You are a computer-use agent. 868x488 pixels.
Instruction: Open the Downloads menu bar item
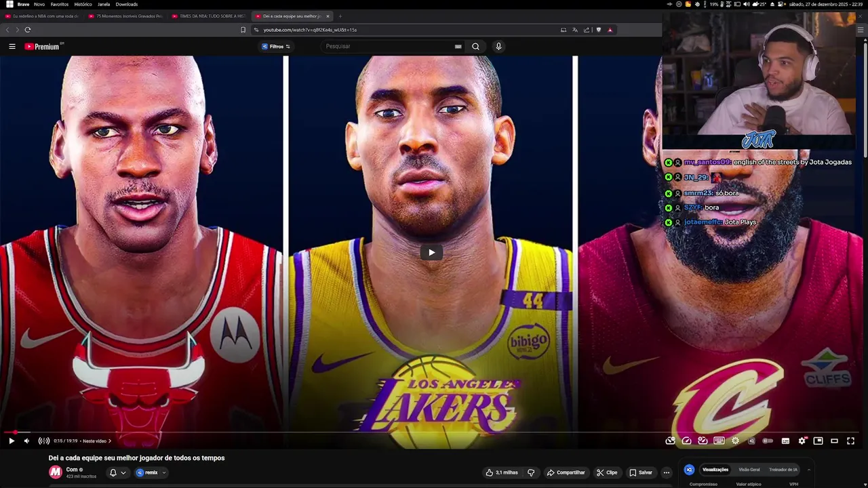tap(127, 4)
